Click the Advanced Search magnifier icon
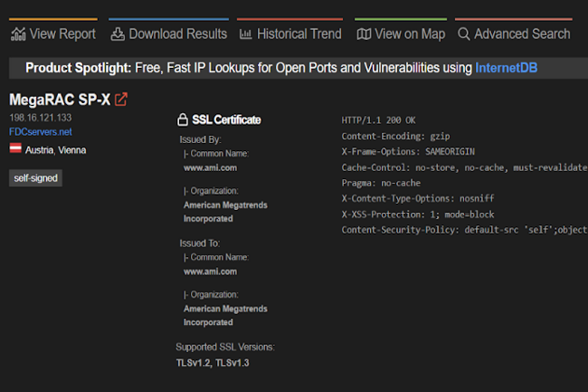Screen dimensions: 588x392 tap(464, 34)
